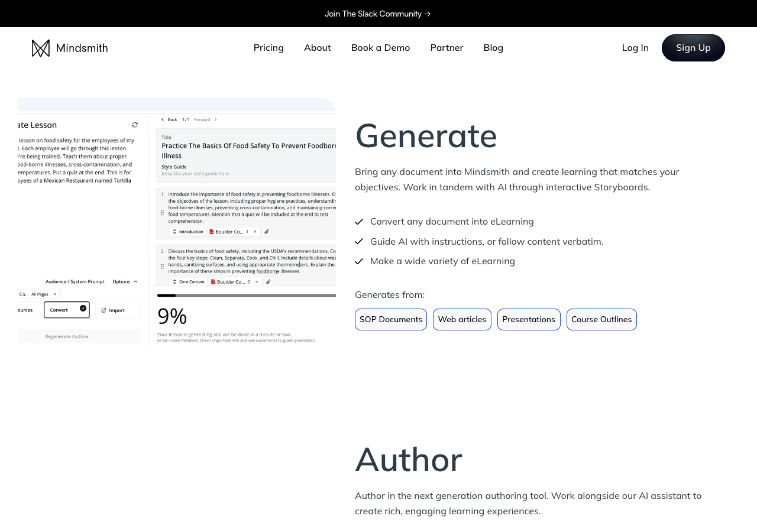The width and height of the screenshot is (757, 532).
Task: Collapse the Options expander
Action: [125, 281]
